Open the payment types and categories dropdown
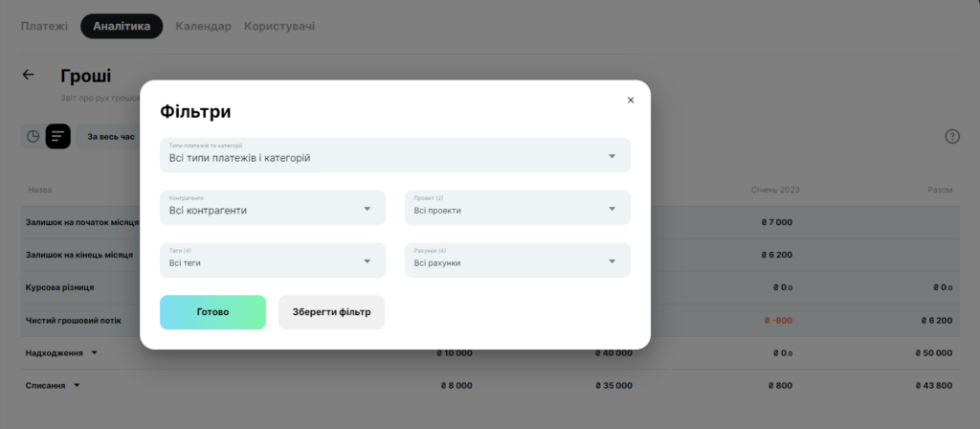Image resolution: width=980 pixels, height=429 pixels. (x=395, y=155)
